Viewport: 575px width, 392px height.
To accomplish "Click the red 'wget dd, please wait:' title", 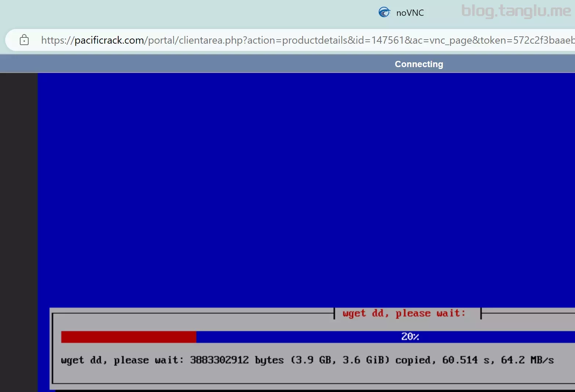I will (404, 314).
